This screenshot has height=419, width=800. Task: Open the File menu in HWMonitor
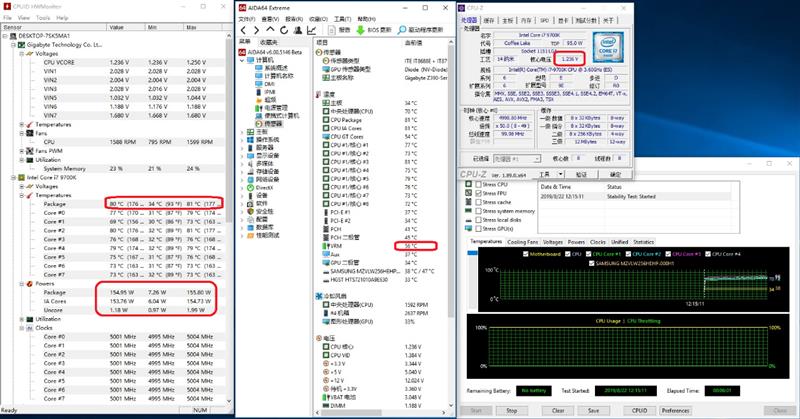tap(8, 17)
